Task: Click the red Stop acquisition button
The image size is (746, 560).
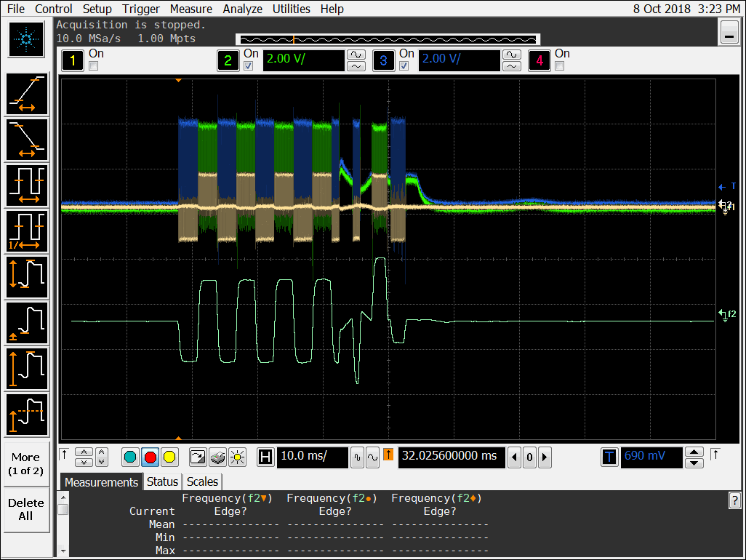Action: click(x=150, y=457)
